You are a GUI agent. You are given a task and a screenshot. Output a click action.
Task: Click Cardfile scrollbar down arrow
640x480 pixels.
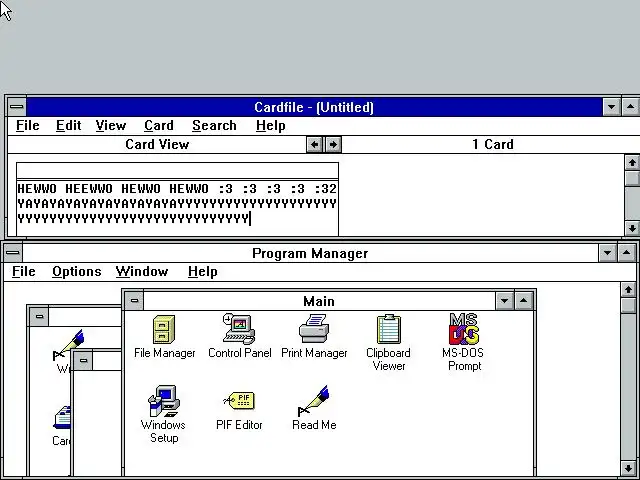632,228
